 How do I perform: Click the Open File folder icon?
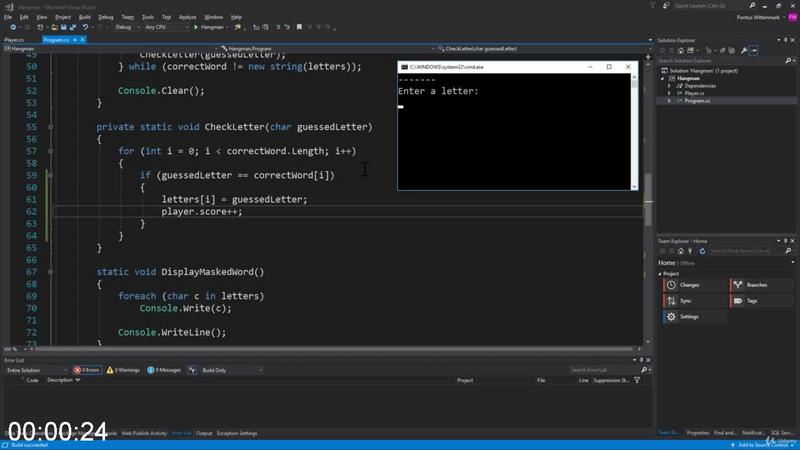(x=54, y=27)
